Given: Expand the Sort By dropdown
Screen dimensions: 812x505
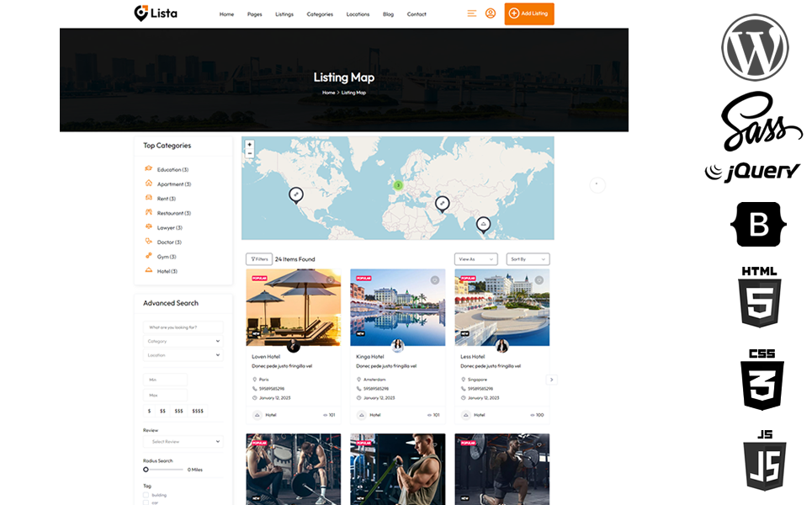Looking at the screenshot, I should [x=528, y=259].
